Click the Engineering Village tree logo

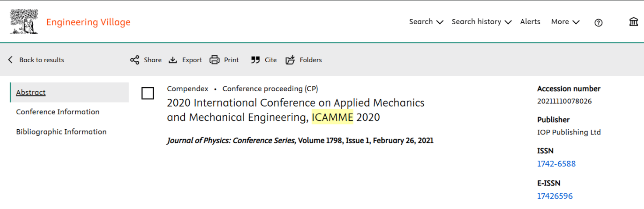[x=24, y=22]
